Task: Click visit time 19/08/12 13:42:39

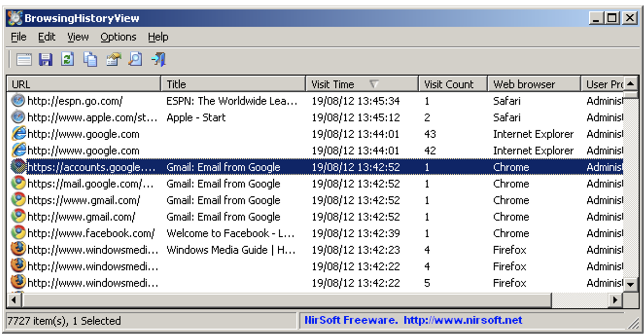Action: pos(356,233)
